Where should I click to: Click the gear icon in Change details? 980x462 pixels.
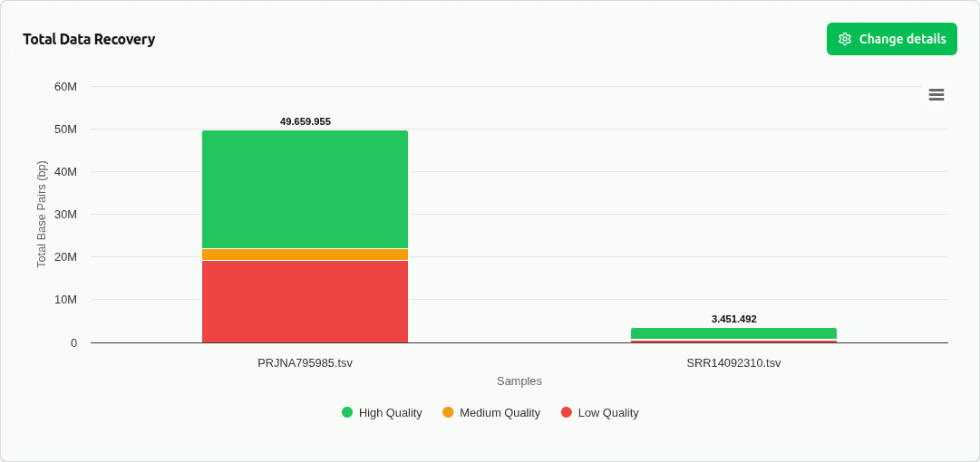tap(845, 39)
